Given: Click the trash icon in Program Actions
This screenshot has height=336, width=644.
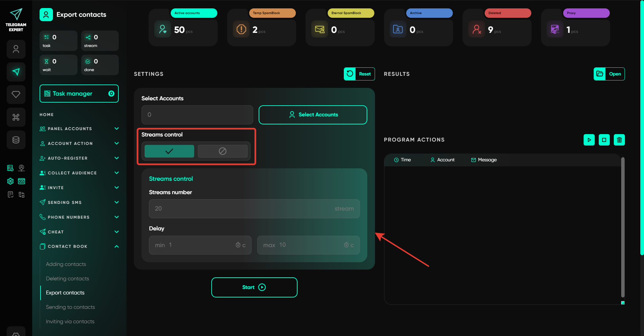Looking at the screenshot, I should tap(619, 140).
